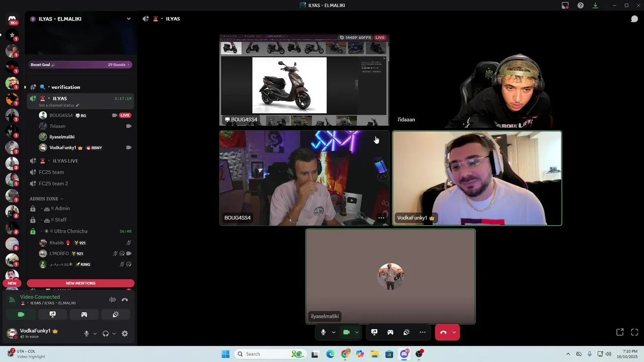Screen dimensions: 644x362
Task: Watch BOUG4SS4's LIVE stream badge
Action: 125,115
